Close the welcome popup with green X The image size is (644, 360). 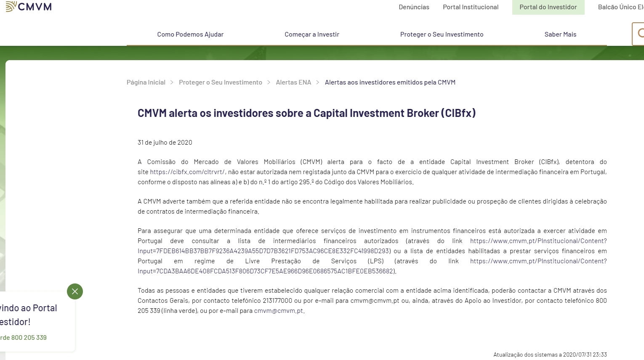pos(75,291)
